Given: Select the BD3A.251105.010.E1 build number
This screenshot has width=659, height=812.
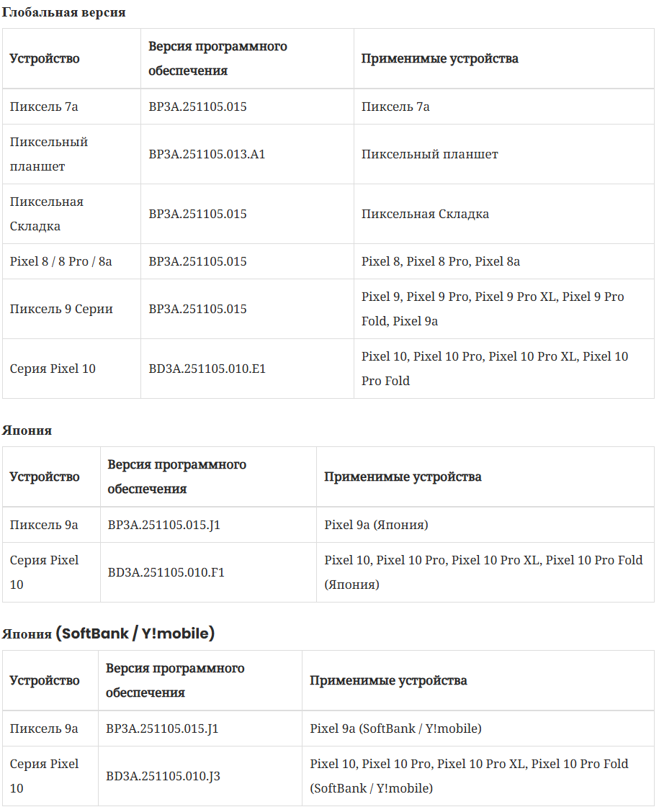Looking at the screenshot, I should 207,369.
